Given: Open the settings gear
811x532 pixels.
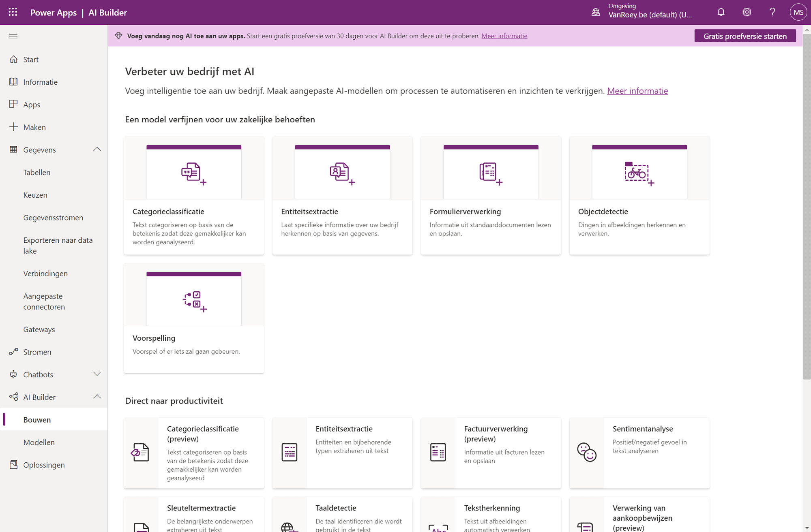Looking at the screenshot, I should (747, 12).
